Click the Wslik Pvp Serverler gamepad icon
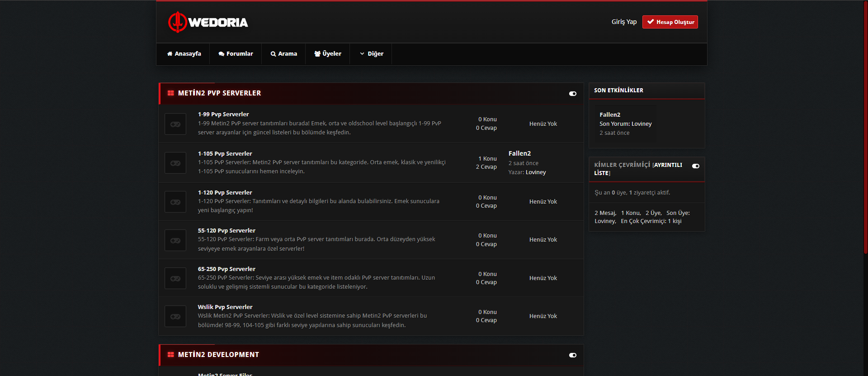868x376 pixels. tap(175, 316)
